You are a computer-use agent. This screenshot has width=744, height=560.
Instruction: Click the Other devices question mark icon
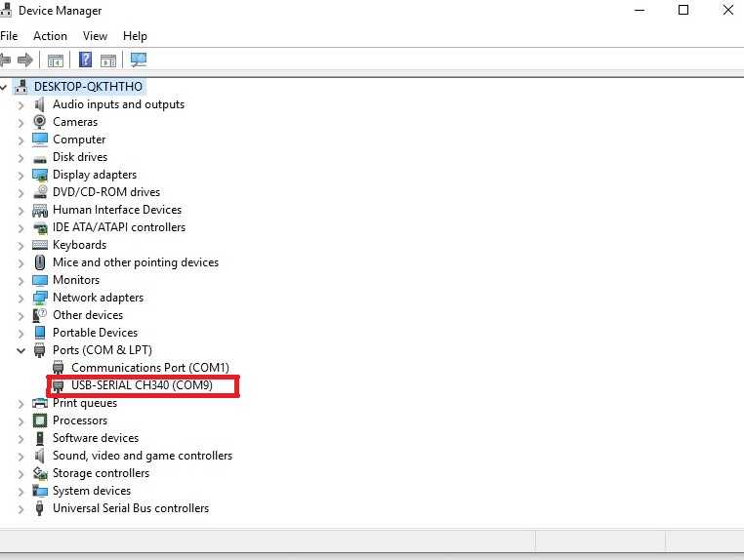(39, 315)
